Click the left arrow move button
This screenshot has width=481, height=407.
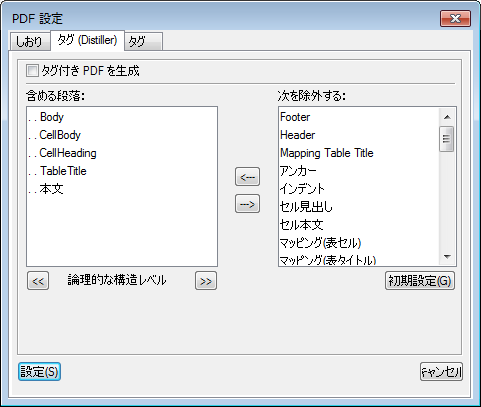247,177
